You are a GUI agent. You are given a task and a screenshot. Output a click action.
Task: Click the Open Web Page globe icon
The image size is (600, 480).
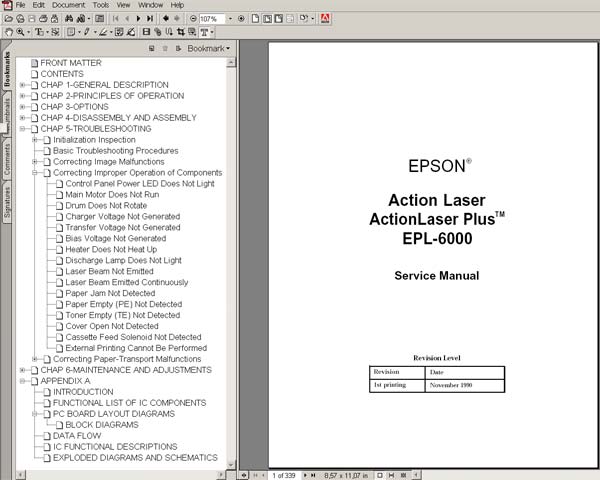(20, 18)
